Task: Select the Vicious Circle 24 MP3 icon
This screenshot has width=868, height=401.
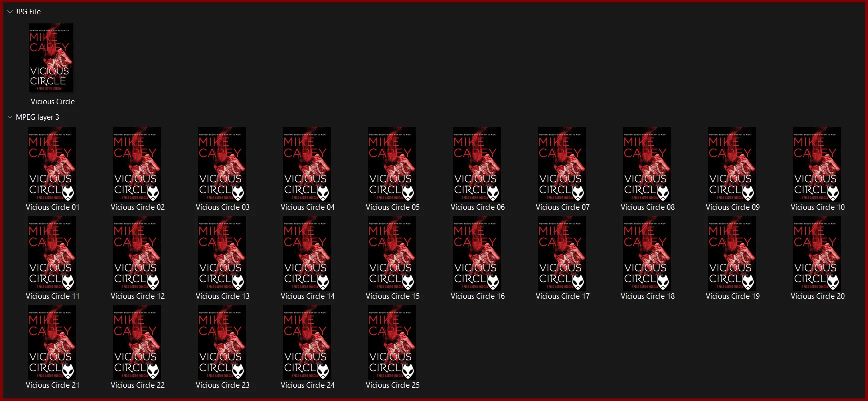Action: [x=307, y=342]
